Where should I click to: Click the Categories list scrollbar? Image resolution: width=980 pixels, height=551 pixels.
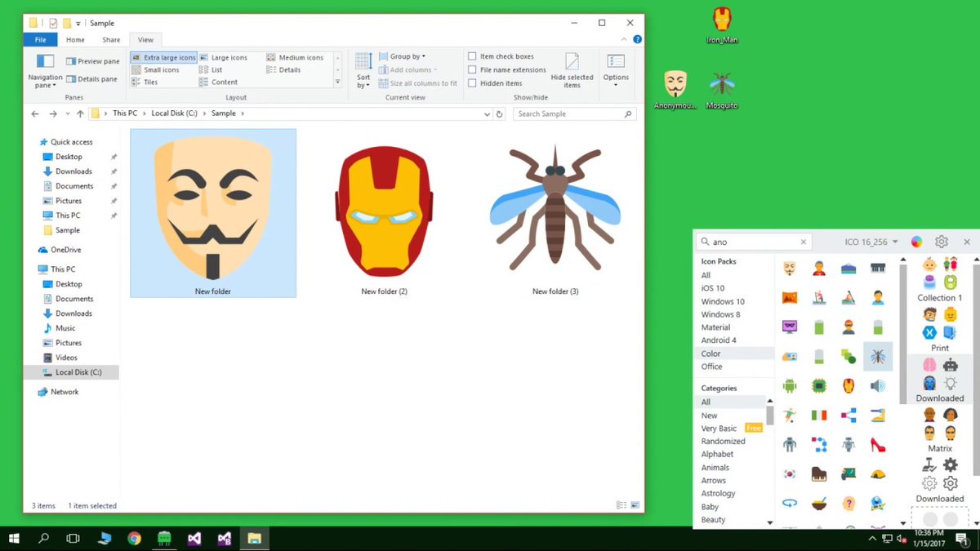(769, 415)
